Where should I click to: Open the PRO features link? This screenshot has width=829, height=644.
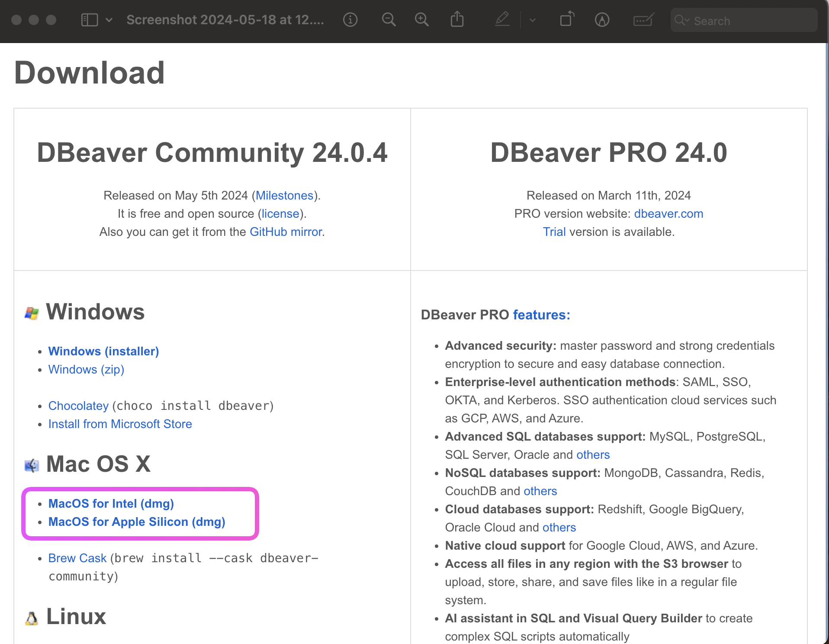pyautogui.click(x=541, y=315)
